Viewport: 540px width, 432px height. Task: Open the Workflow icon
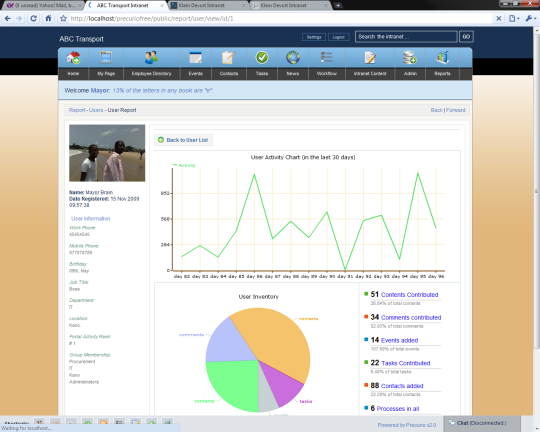[326, 58]
